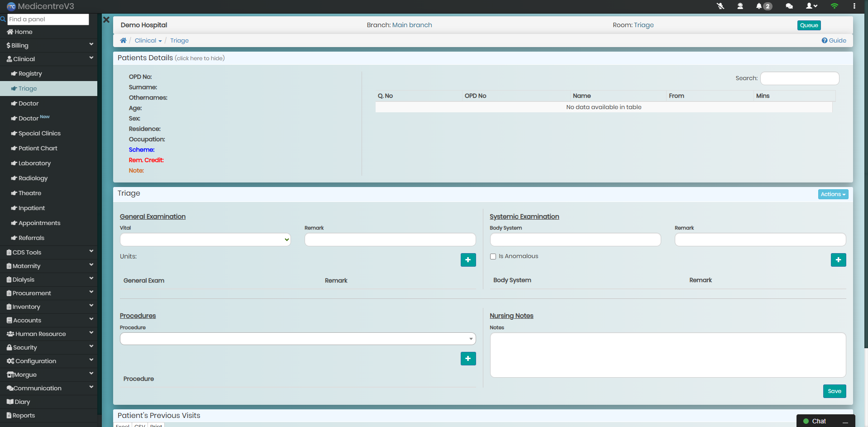Save the triage nursing notes
The width and height of the screenshot is (868, 427).
pos(834,391)
